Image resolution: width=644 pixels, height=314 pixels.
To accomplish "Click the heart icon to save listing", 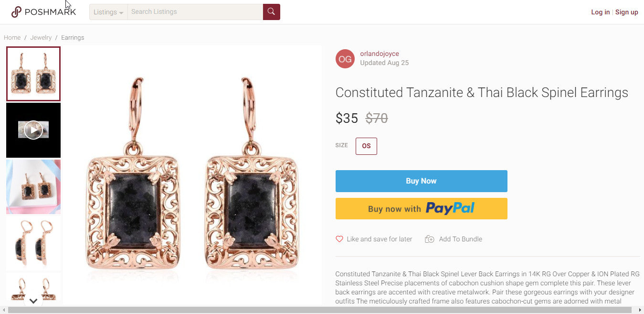I will (x=339, y=239).
